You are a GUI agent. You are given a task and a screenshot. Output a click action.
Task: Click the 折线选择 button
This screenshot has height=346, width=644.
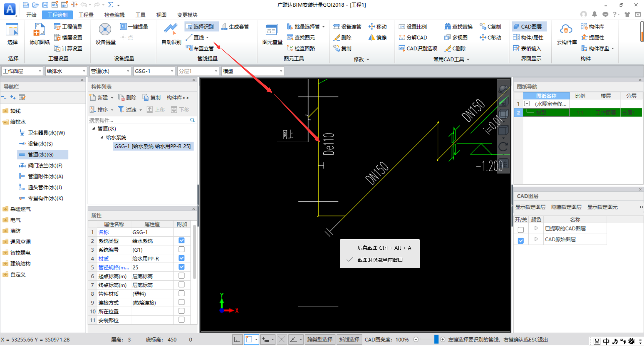point(349,340)
